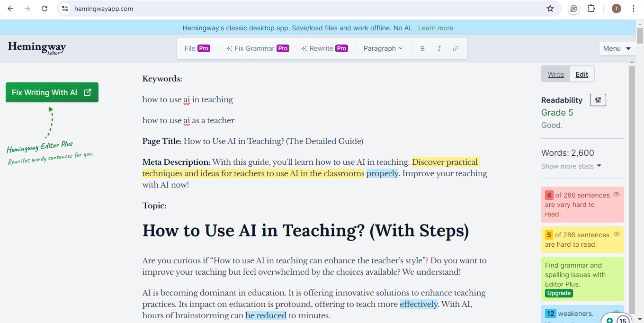Viewport: 644px width, 323px height.
Task: Open the Learn more link in banner
Action: [435, 28]
